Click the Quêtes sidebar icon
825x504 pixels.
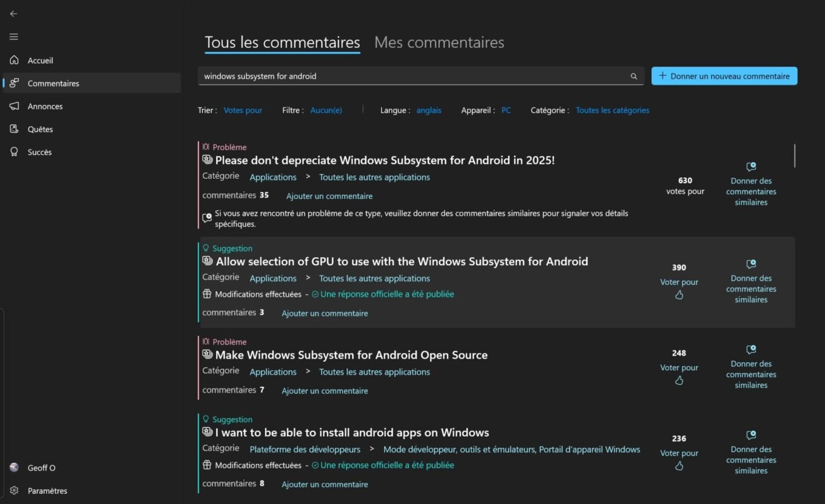[14, 129]
